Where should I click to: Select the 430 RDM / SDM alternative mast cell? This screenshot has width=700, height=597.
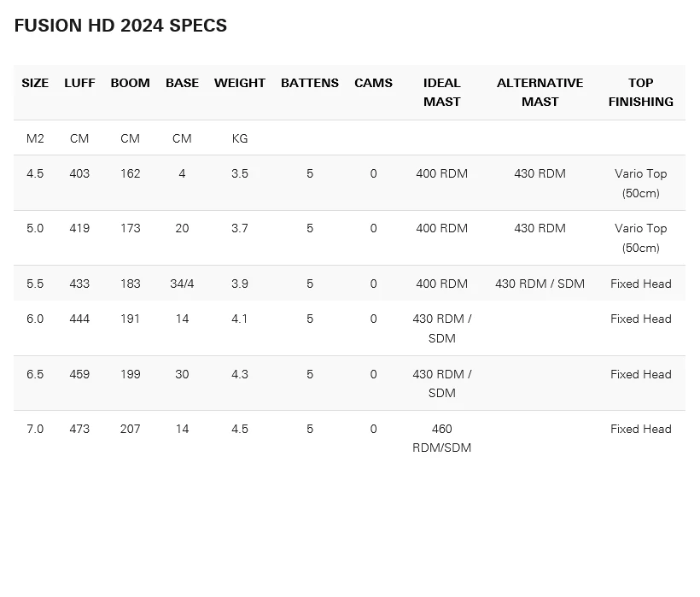pos(540,284)
